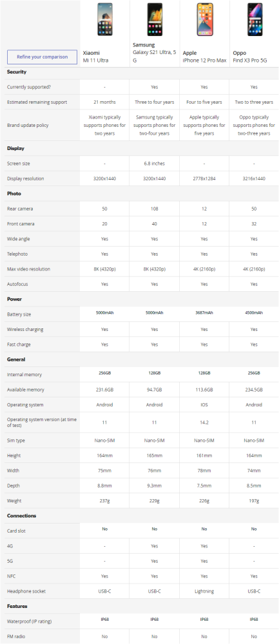Screen dimensions: 279x644
Task: Select the Connections section header
Action: point(22,515)
